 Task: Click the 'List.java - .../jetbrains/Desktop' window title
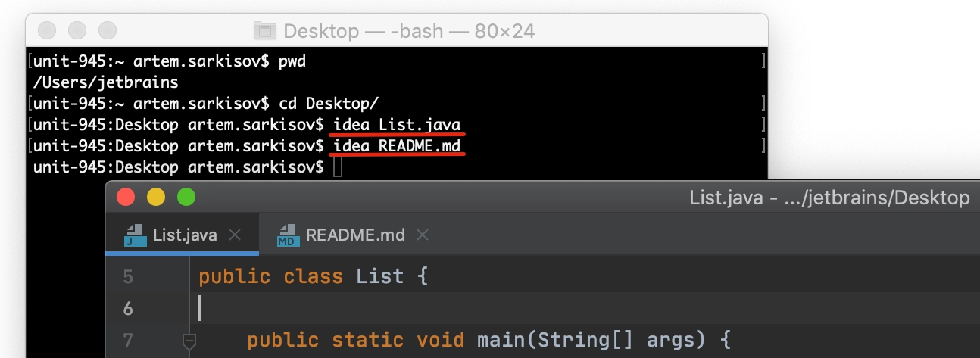click(x=829, y=198)
